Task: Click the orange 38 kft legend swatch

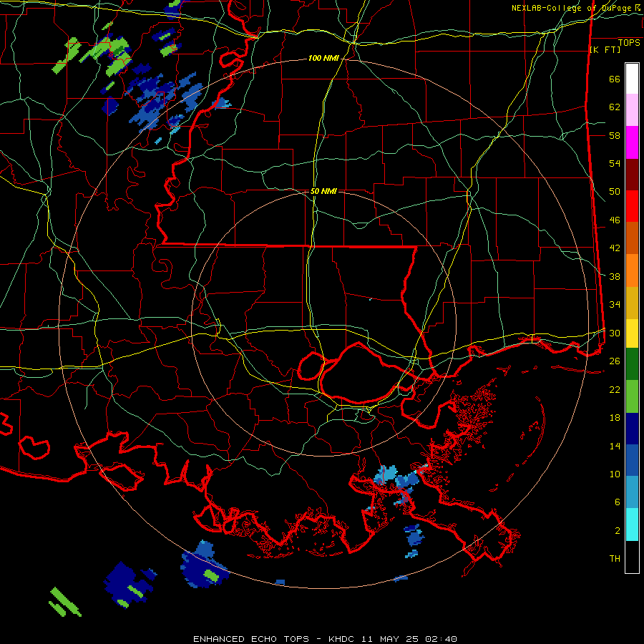Action: [x=632, y=270]
